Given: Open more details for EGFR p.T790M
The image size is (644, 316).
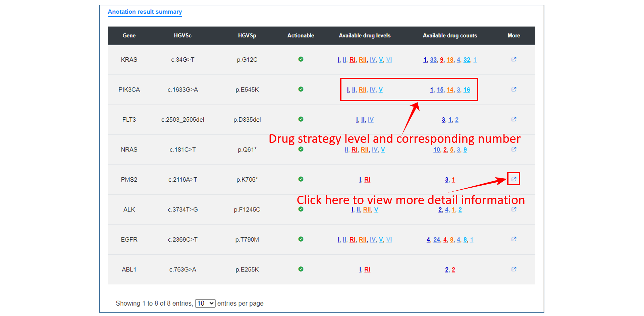Looking at the screenshot, I should 514,239.
